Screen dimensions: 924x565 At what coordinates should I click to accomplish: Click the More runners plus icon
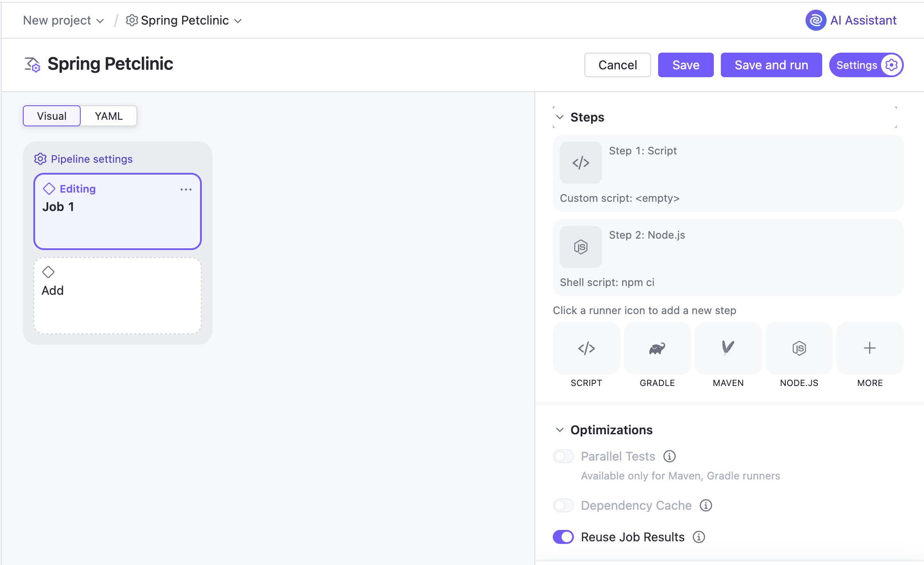870,348
